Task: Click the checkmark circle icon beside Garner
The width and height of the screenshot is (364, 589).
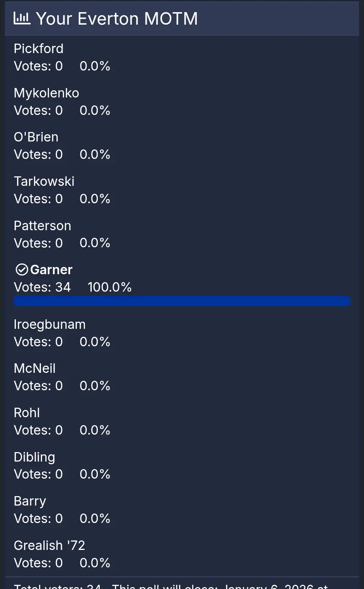Action: tap(22, 270)
